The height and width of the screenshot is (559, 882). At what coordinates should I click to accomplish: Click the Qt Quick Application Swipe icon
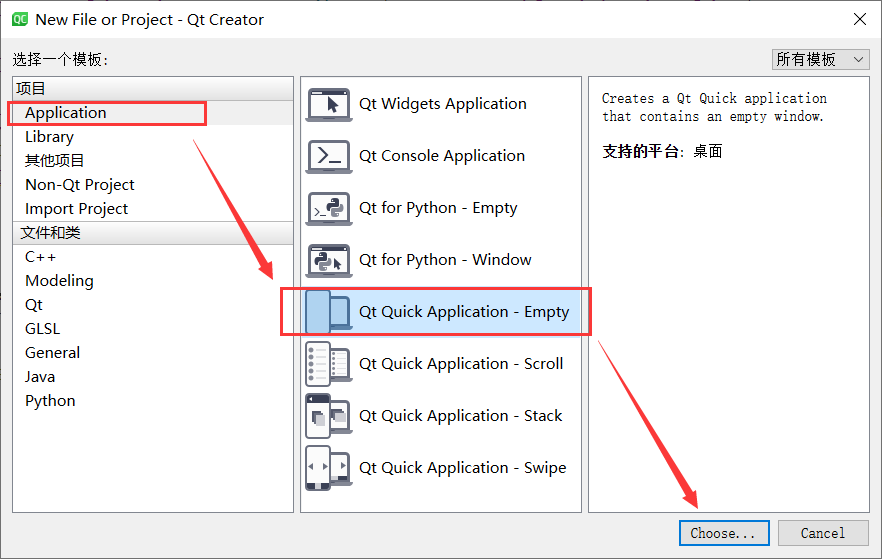[329, 468]
